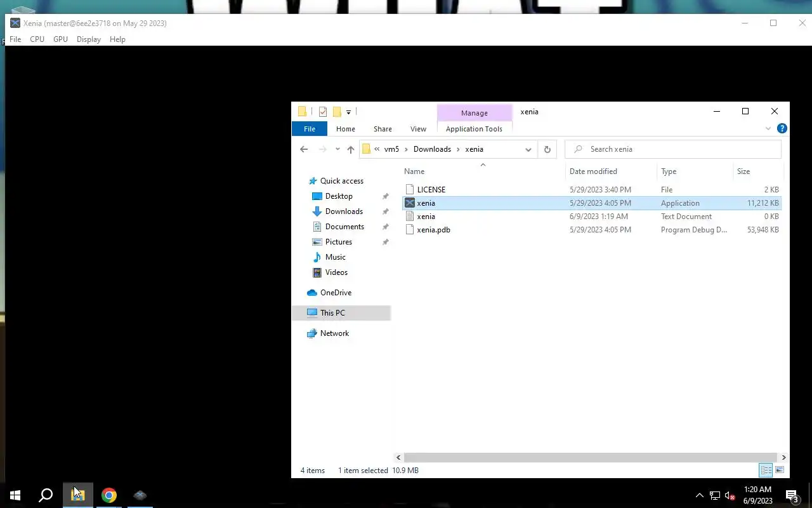This screenshot has width=812, height=508.
Task: Go forward in File Explorer
Action: (322, 149)
